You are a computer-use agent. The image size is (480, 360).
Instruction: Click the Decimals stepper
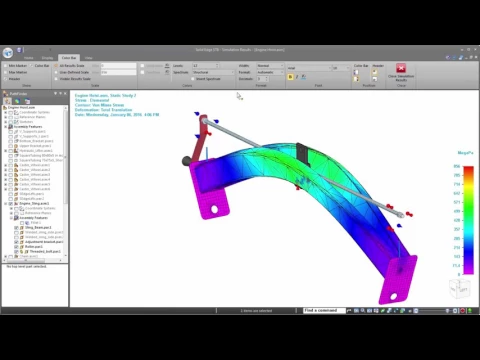click(266, 79)
